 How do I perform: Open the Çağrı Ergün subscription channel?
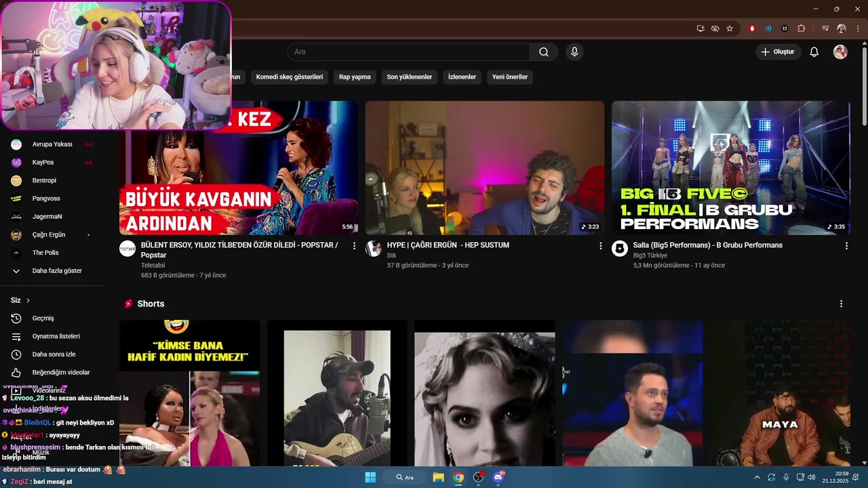click(52, 235)
